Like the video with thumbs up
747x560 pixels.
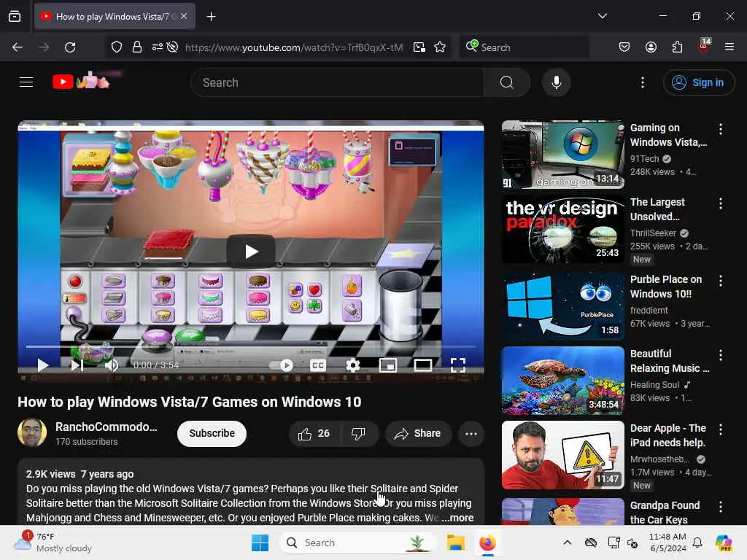pos(314,433)
